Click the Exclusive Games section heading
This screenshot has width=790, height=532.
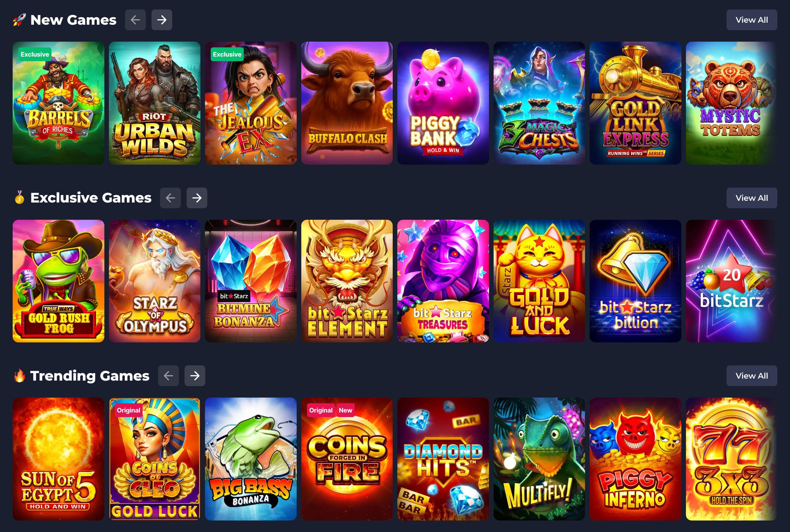click(x=91, y=198)
